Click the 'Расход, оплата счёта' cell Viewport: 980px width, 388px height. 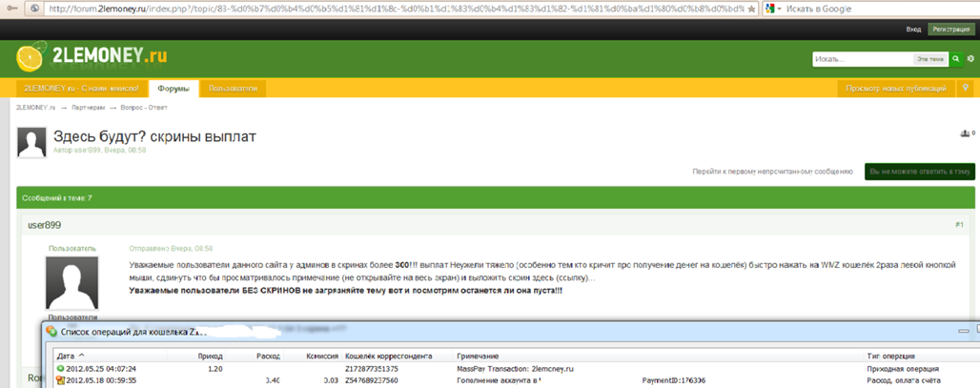(904, 380)
